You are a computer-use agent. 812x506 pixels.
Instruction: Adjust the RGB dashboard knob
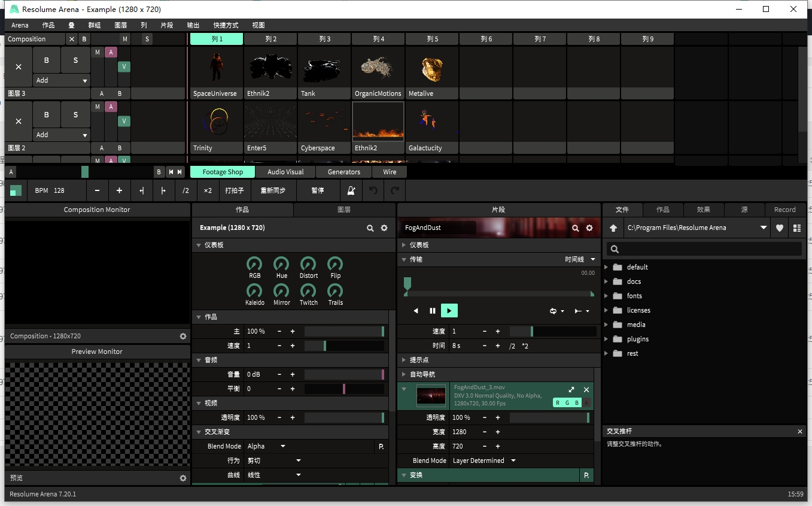[x=255, y=263]
